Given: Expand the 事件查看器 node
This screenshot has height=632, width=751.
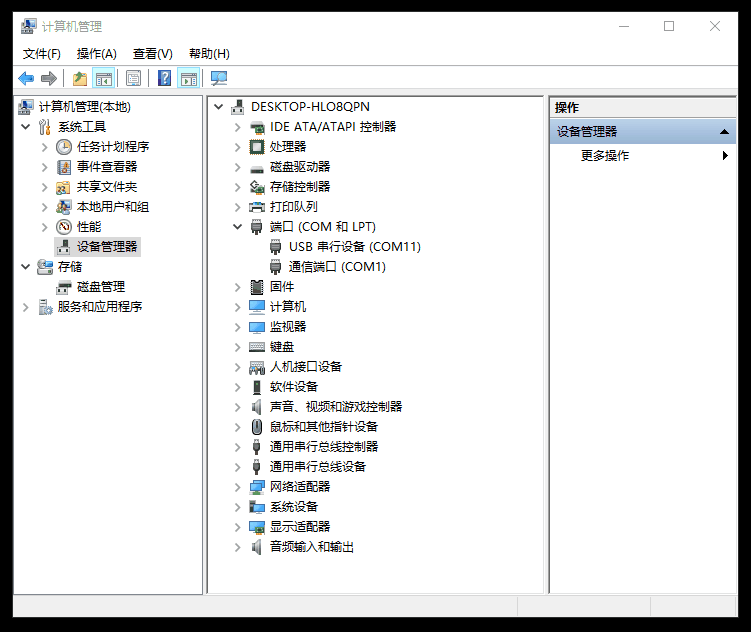Looking at the screenshot, I should (45, 167).
